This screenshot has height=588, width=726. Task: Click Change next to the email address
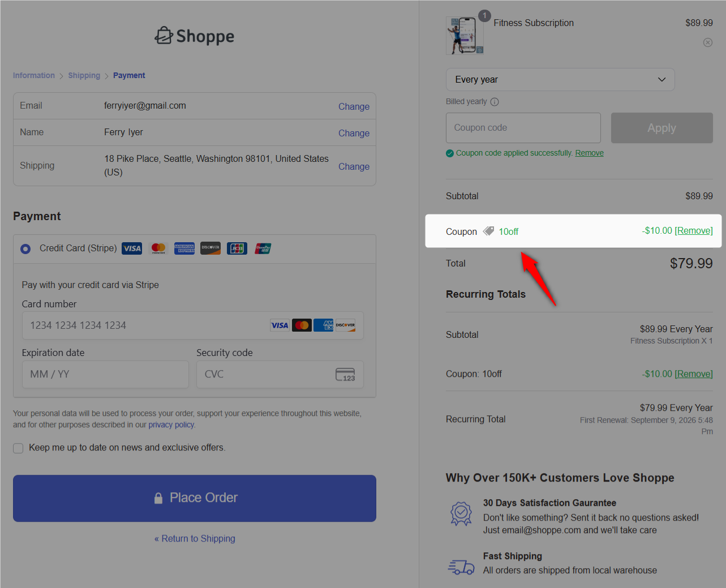tap(354, 106)
